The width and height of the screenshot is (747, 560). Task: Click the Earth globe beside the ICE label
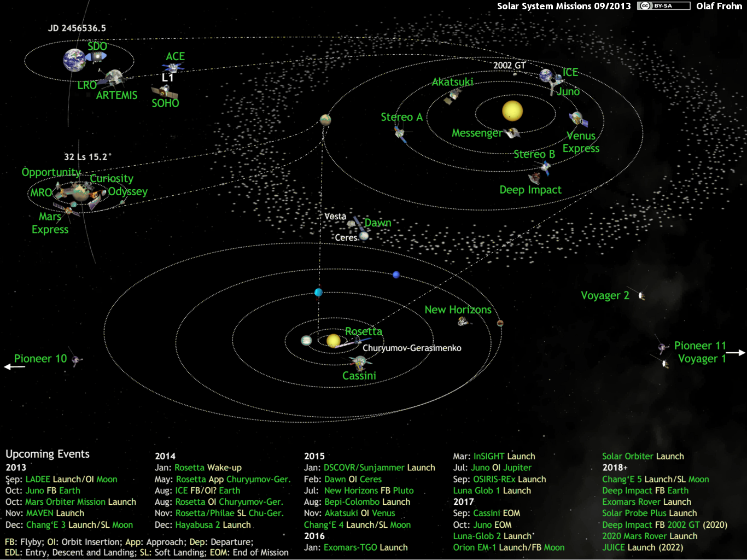pos(547,75)
